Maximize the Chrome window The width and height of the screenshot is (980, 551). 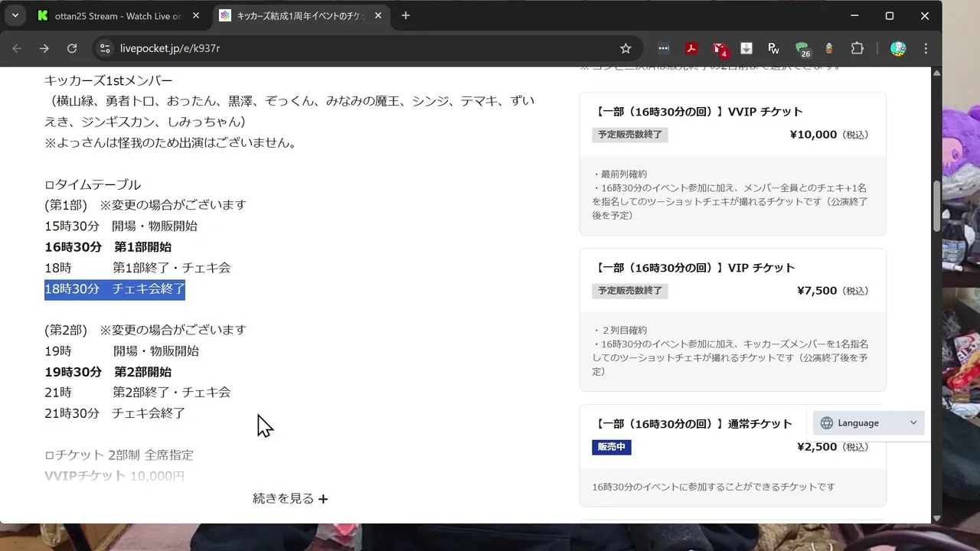(x=890, y=15)
